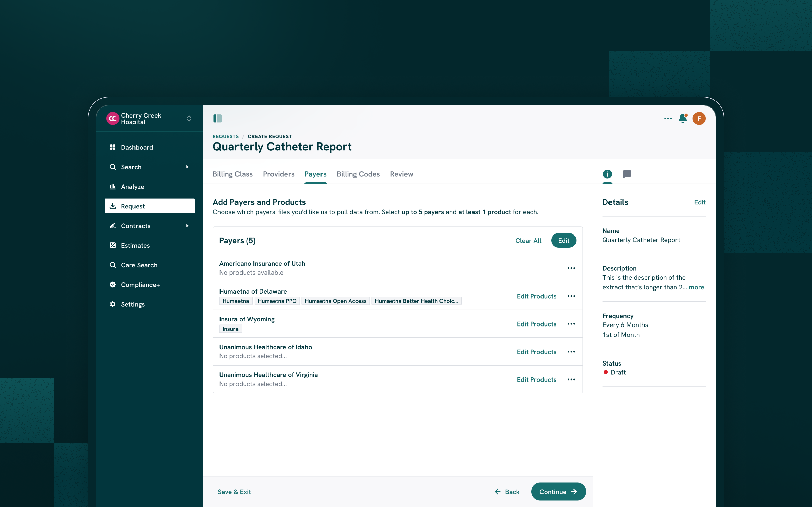Click the user avatar F
The height and width of the screenshot is (507, 812).
[x=699, y=118]
